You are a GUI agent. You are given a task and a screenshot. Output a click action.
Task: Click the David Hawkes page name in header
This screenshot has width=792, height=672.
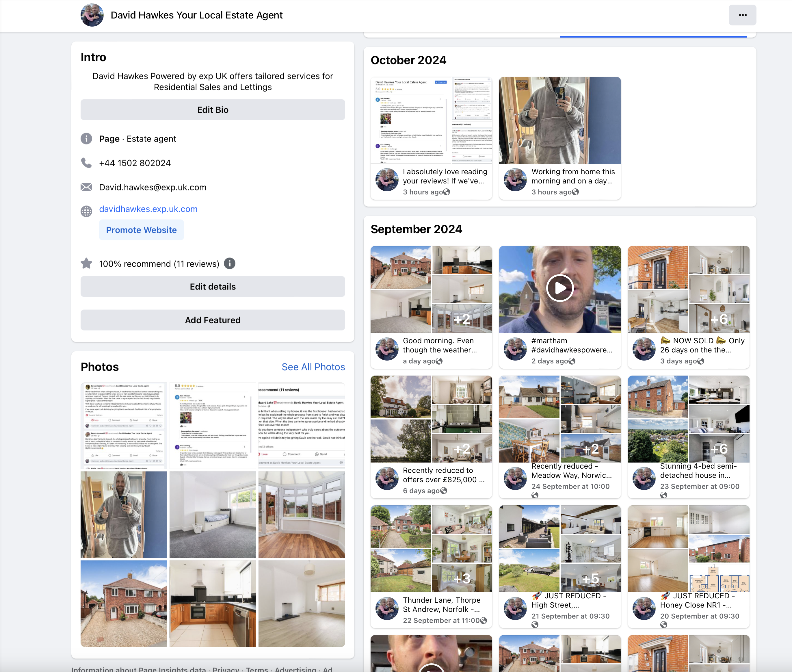click(x=196, y=15)
